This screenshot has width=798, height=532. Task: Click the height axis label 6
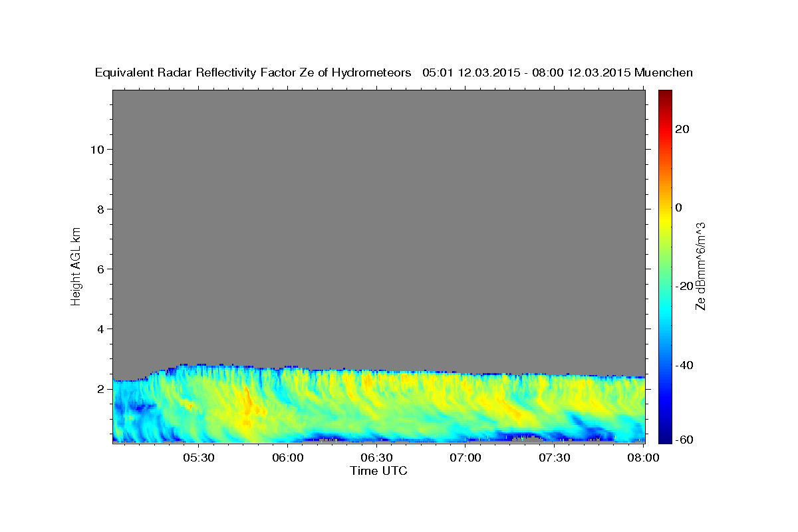point(100,269)
